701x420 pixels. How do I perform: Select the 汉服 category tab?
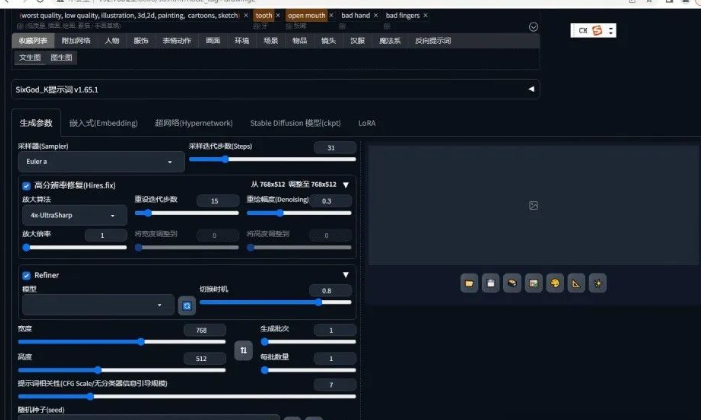pos(358,41)
